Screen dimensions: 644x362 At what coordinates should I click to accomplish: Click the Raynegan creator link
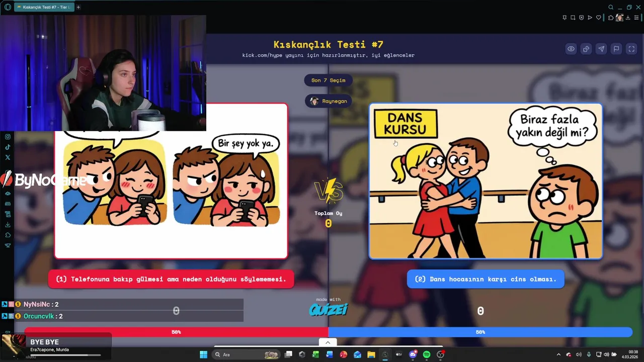point(329,101)
